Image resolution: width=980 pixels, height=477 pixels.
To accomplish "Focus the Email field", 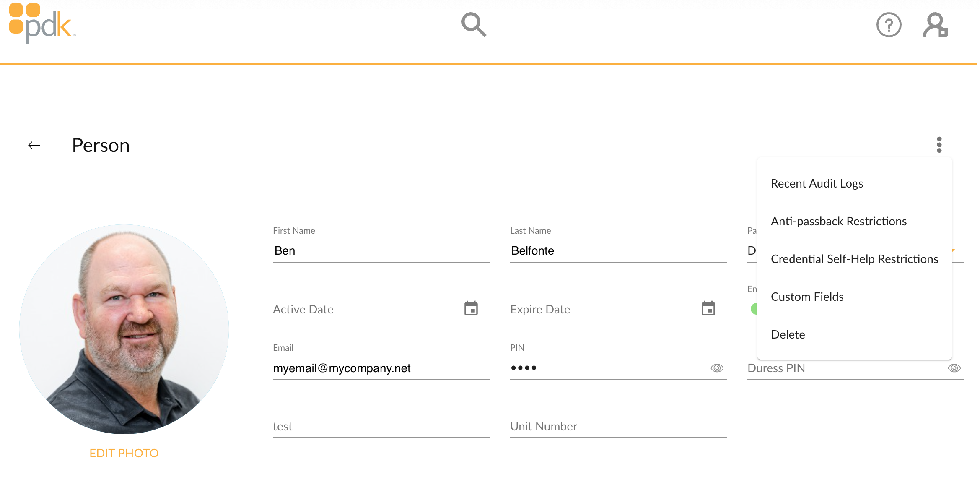I will point(381,368).
